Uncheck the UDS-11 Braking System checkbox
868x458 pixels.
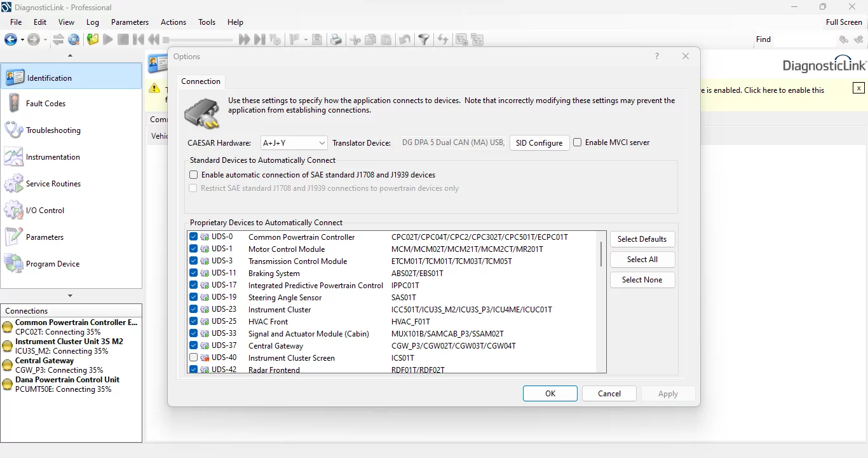click(x=194, y=274)
